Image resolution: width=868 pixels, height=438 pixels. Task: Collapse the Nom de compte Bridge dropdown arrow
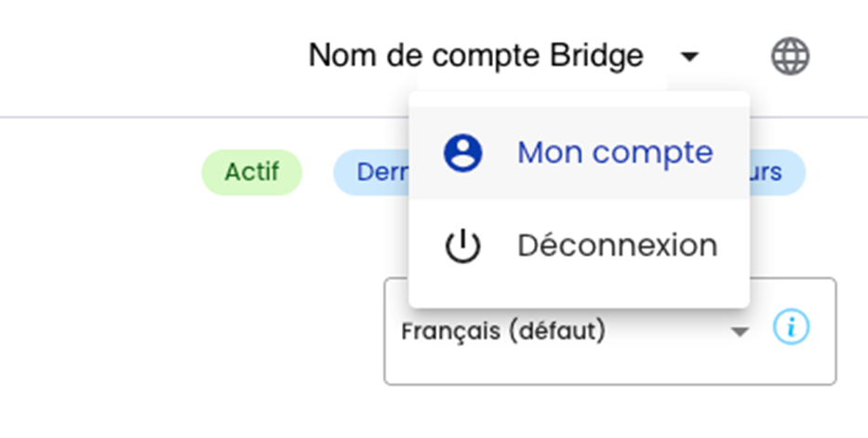coord(688,58)
